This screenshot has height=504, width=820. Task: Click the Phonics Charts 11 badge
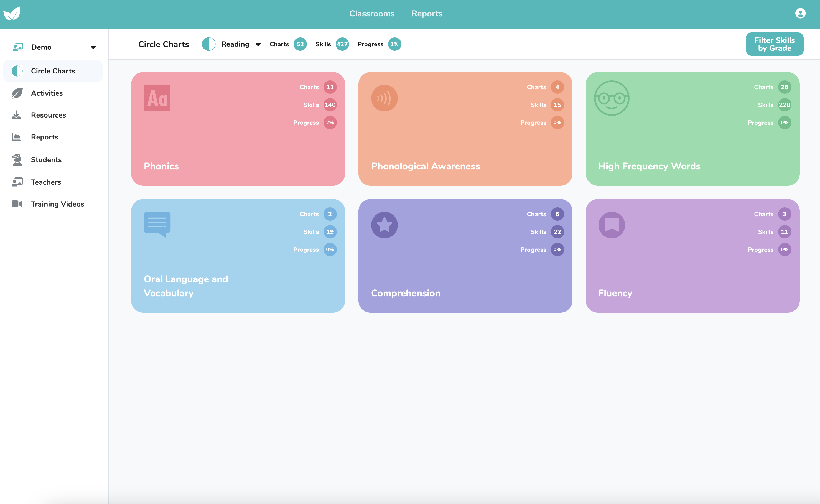pyautogui.click(x=330, y=87)
